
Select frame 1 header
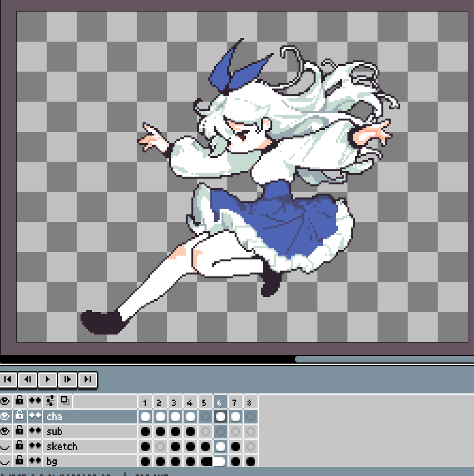click(x=145, y=402)
